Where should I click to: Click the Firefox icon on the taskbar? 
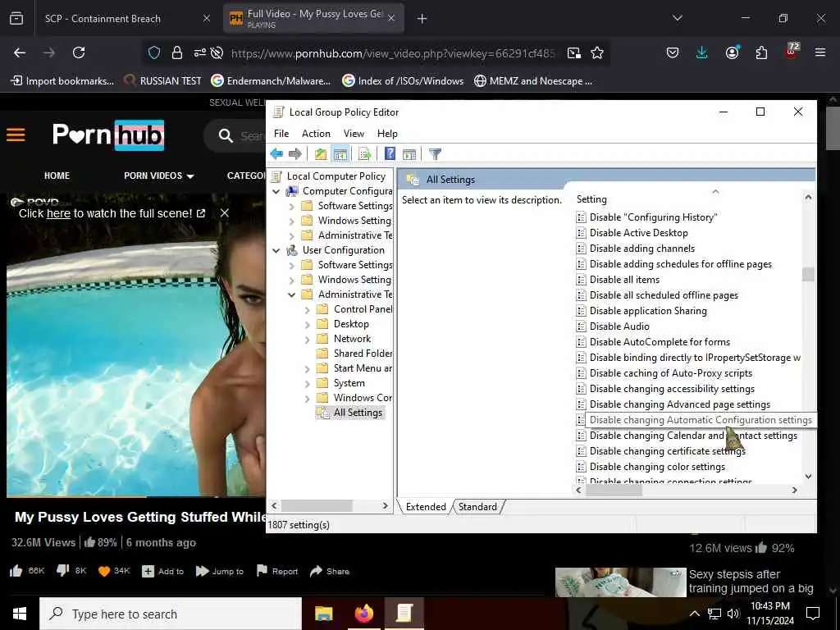click(x=363, y=614)
